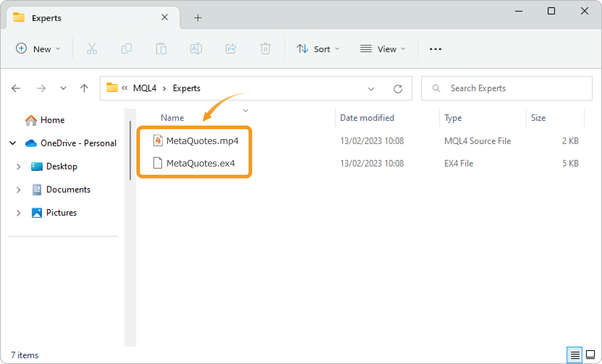Viewport: 602px width, 364px height.
Task: Open the See more ellipsis menu
Action: point(435,49)
